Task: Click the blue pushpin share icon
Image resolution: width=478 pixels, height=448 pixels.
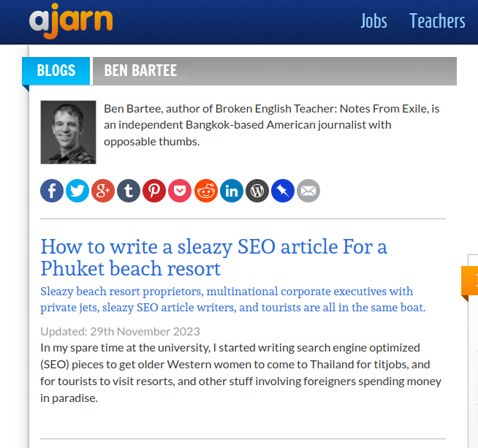Action: [x=283, y=191]
